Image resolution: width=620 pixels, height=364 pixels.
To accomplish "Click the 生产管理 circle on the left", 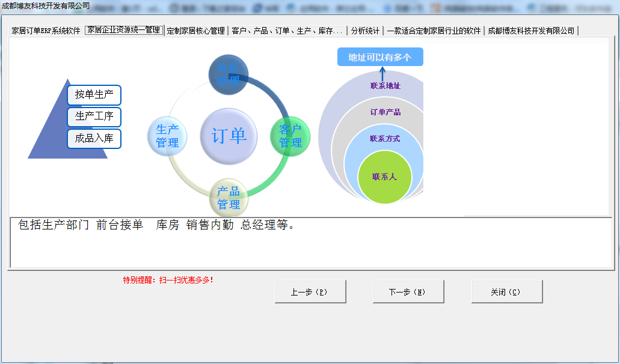I will pos(167,136).
